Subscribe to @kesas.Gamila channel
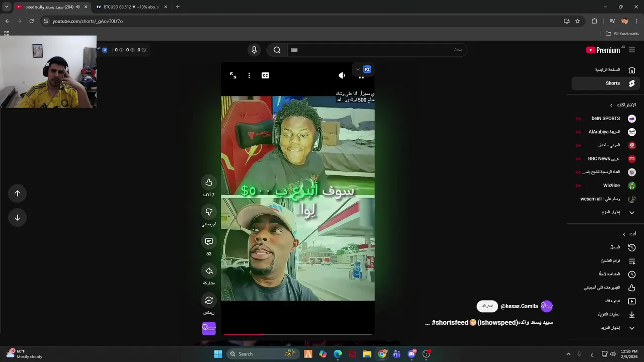The width and height of the screenshot is (644, 362). click(x=487, y=306)
